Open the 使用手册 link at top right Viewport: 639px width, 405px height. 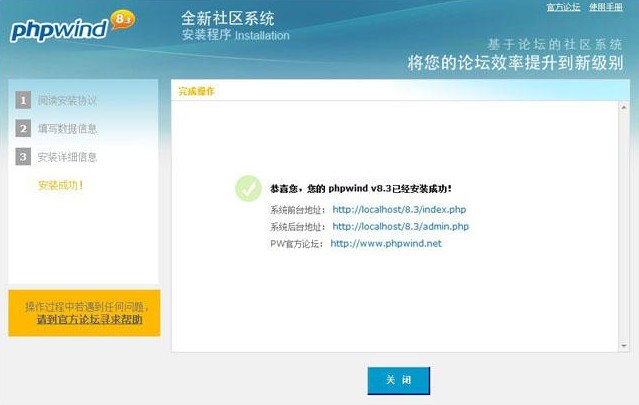click(606, 7)
